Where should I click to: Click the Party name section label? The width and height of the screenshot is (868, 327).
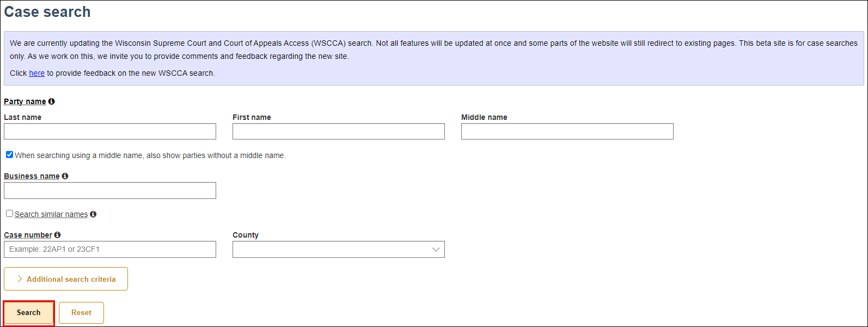(x=25, y=101)
